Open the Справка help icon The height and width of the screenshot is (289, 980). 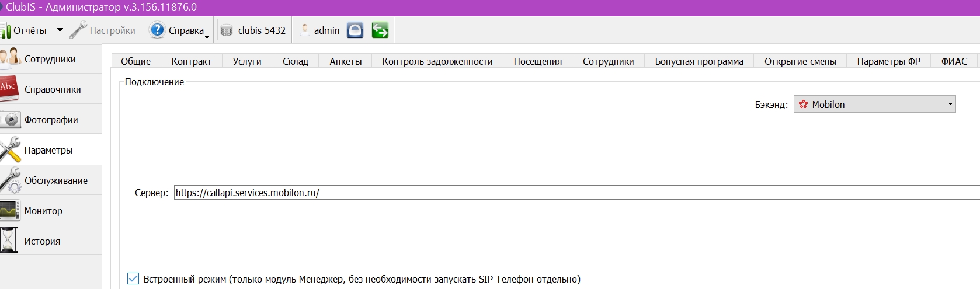pos(157,30)
